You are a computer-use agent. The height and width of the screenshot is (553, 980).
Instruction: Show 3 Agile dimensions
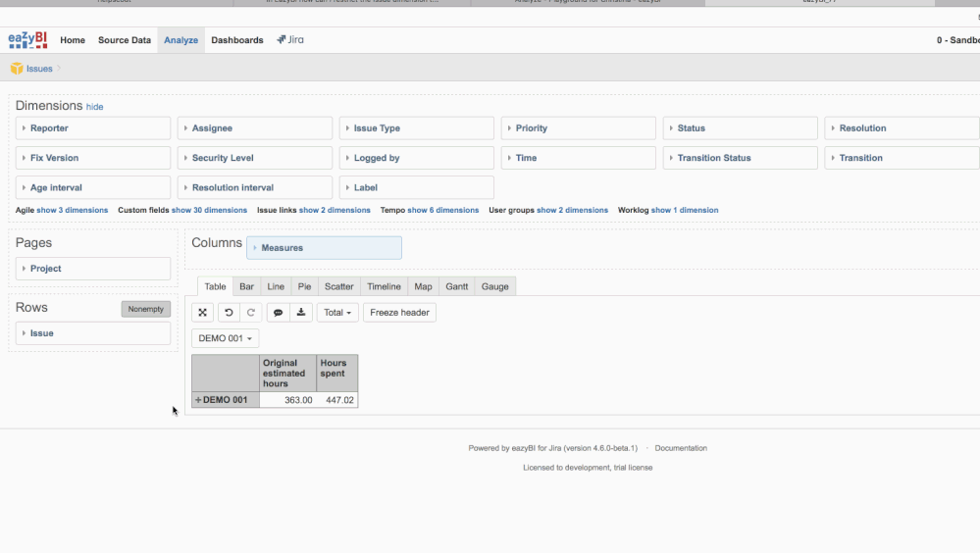click(72, 210)
